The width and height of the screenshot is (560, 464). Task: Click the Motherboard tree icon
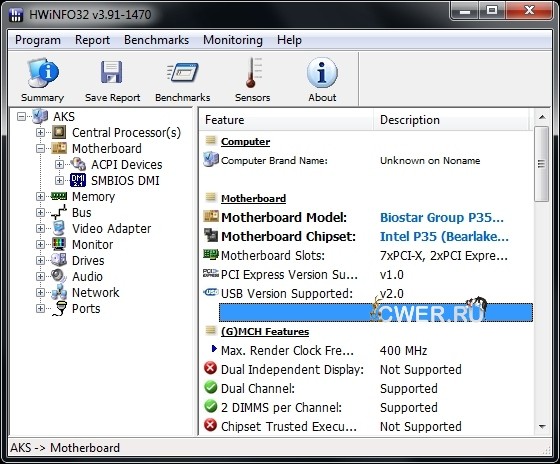(59, 148)
